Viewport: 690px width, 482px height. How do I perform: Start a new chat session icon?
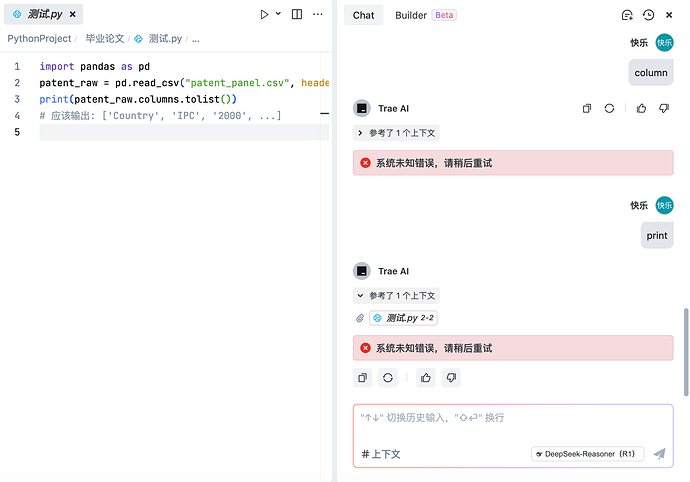627,15
